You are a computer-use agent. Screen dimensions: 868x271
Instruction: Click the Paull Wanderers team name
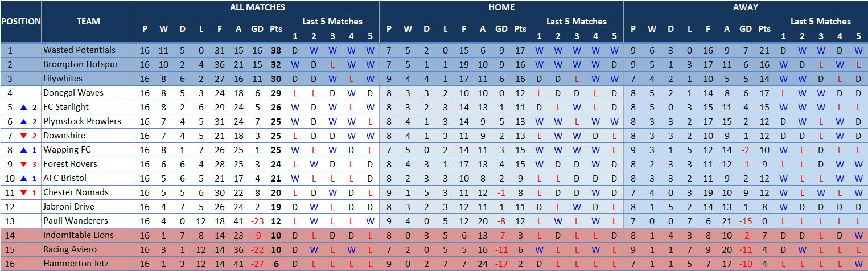76,221
